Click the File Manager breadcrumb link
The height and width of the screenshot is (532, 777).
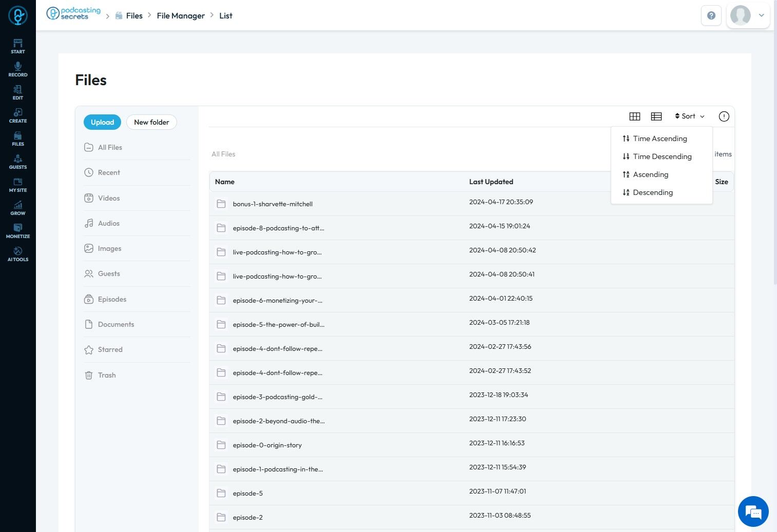181,16
